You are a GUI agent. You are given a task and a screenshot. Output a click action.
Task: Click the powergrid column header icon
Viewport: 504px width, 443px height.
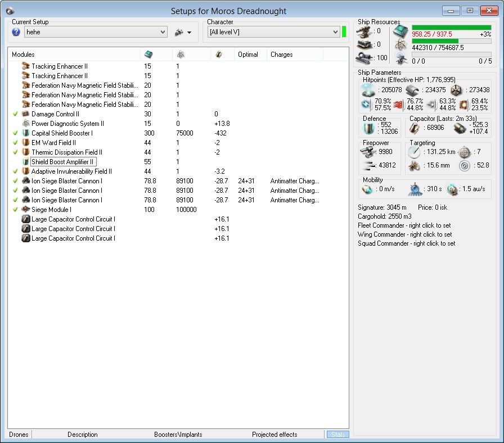(x=180, y=55)
